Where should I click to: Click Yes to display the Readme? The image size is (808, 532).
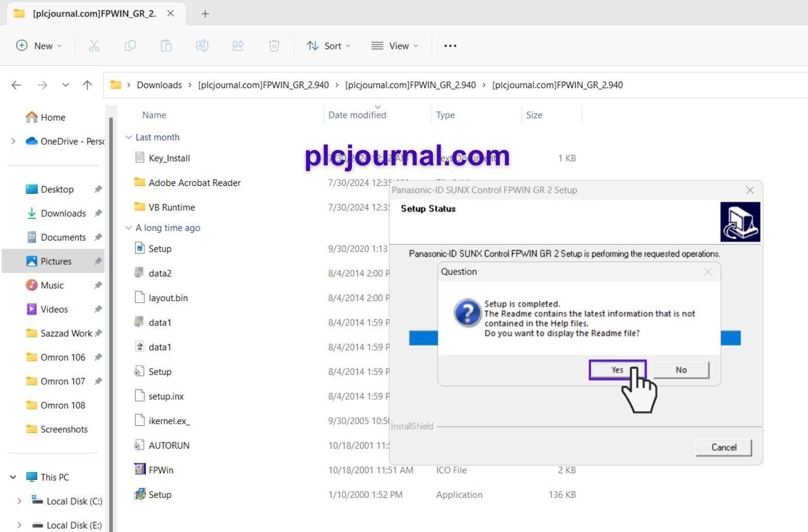pyautogui.click(x=617, y=370)
